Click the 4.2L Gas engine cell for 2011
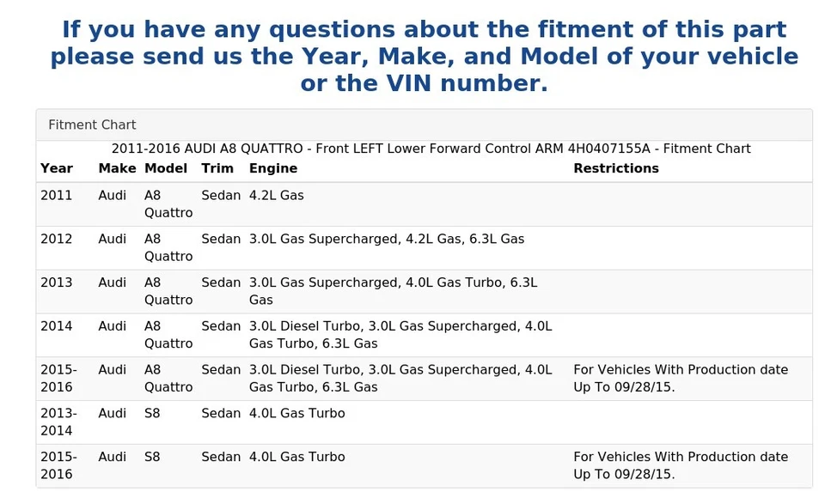Screen dimensions: 825x504 (x=277, y=196)
